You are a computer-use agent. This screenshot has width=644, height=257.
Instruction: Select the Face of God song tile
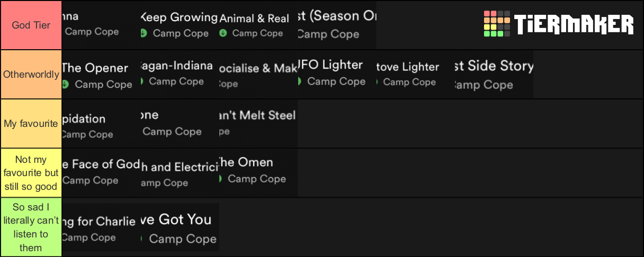[x=101, y=173]
